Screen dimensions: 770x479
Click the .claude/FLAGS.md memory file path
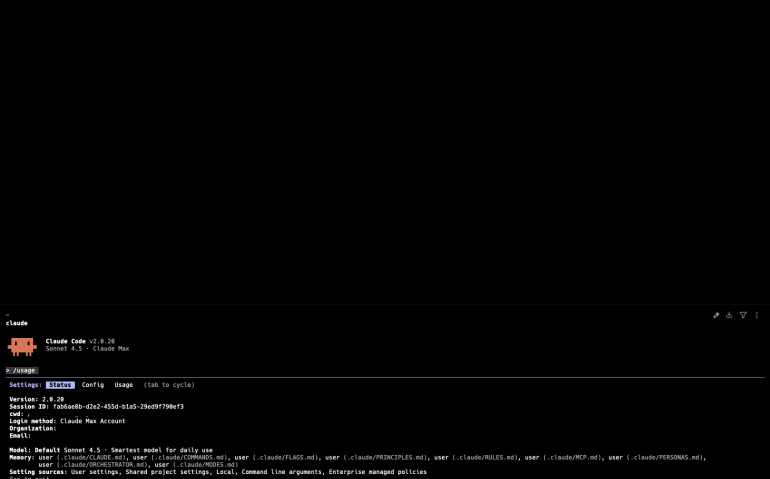[286, 457]
